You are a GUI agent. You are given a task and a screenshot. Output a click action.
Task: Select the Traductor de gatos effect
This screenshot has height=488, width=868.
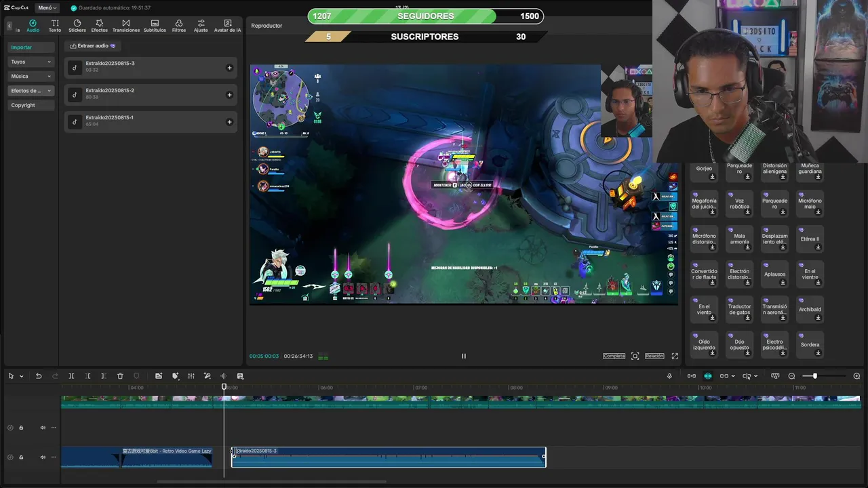point(739,309)
